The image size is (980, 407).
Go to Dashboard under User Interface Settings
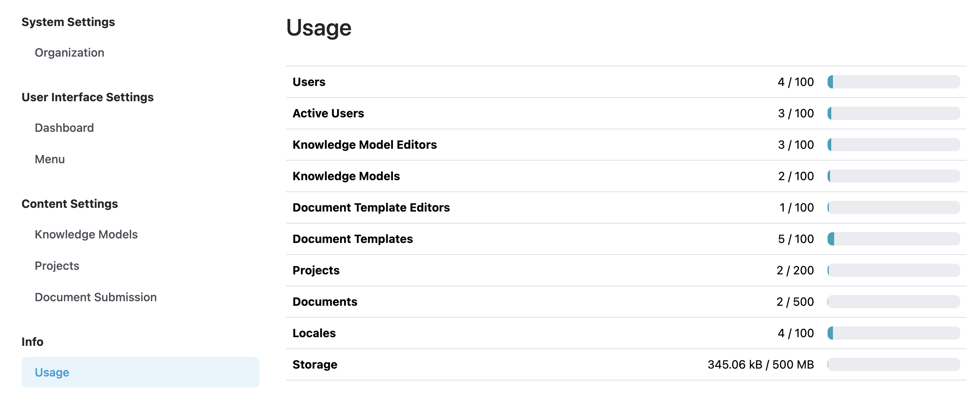pyautogui.click(x=64, y=128)
